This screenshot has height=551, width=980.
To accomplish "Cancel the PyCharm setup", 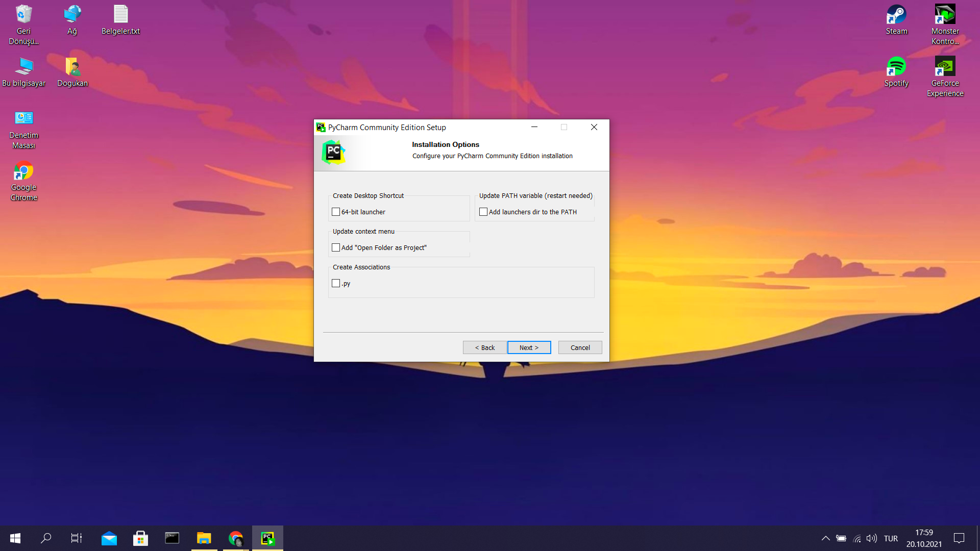I will 580,347.
